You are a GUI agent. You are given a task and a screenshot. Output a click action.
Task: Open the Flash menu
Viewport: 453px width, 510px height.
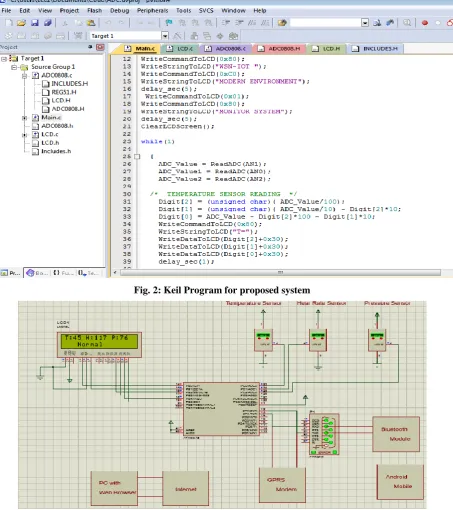[x=94, y=11]
